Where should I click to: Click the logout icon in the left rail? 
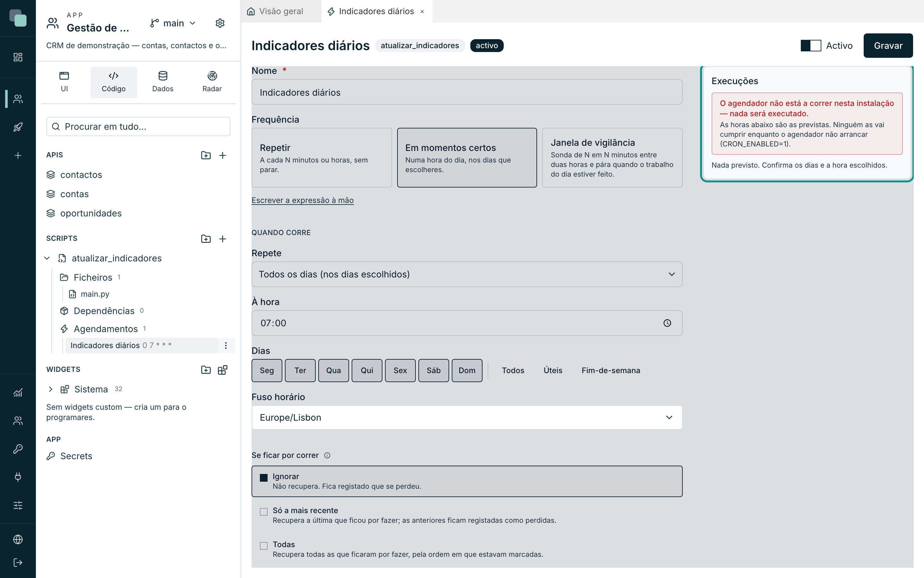click(18, 562)
